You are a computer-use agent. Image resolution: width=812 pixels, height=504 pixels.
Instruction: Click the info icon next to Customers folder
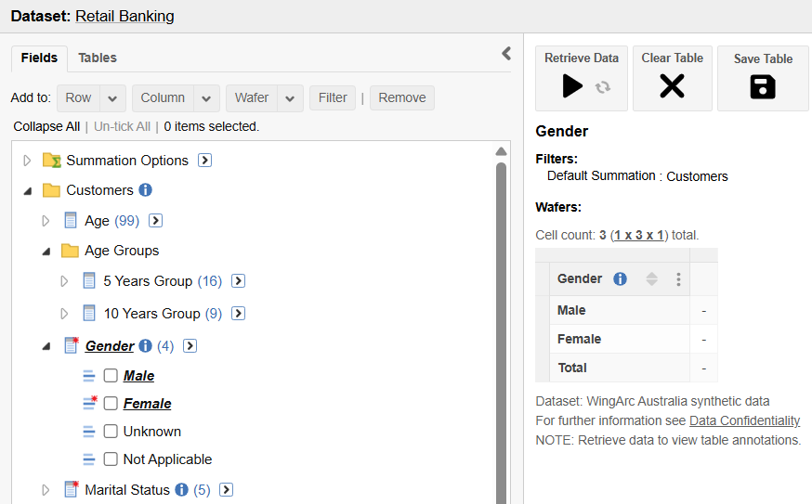(145, 190)
